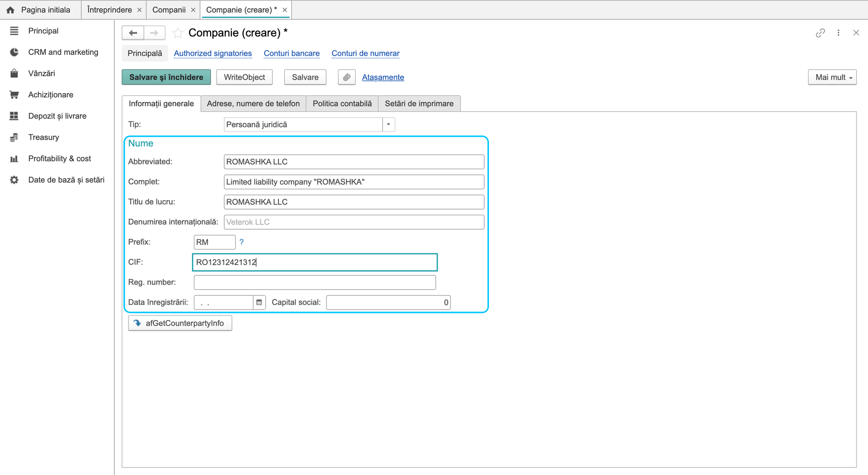Viewport: 868px width, 475px height.
Task: Click the Salvare button
Action: 305,77
